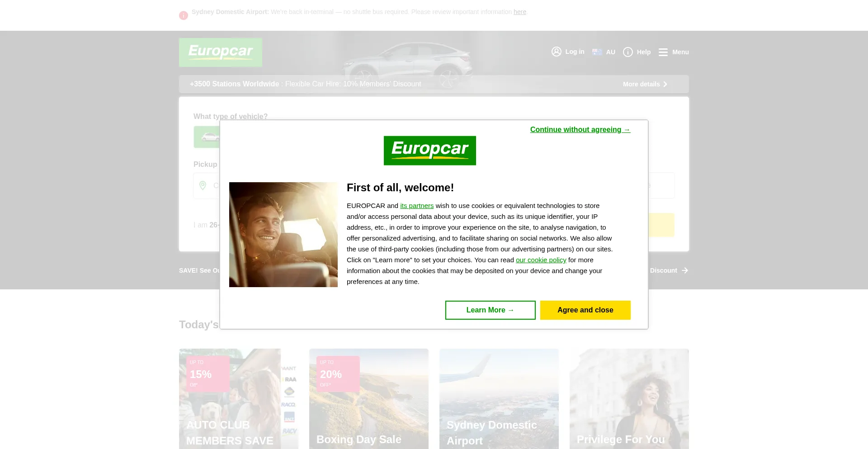
Task: Click the red info icon in top banner
Action: (x=184, y=15)
